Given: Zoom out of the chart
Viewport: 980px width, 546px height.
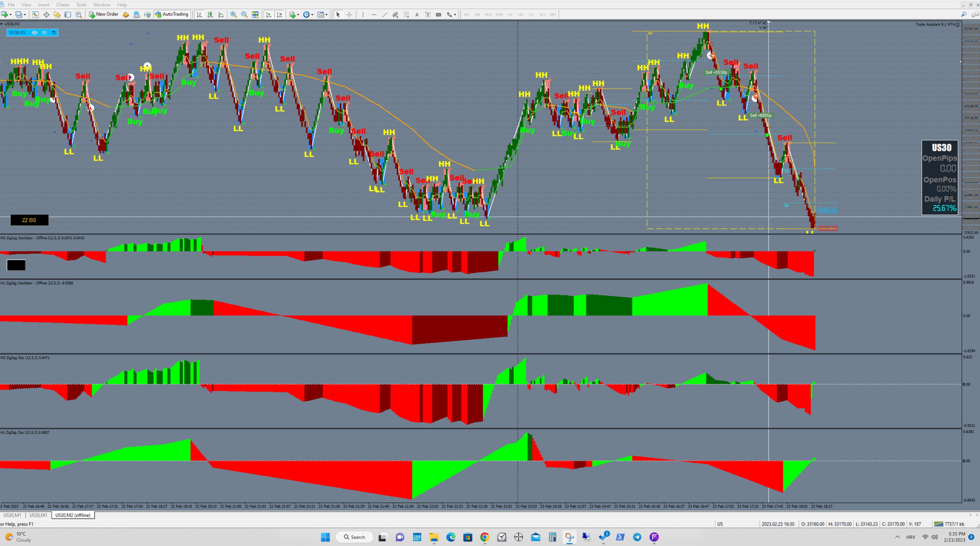Looking at the screenshot, I should point(244,14).
